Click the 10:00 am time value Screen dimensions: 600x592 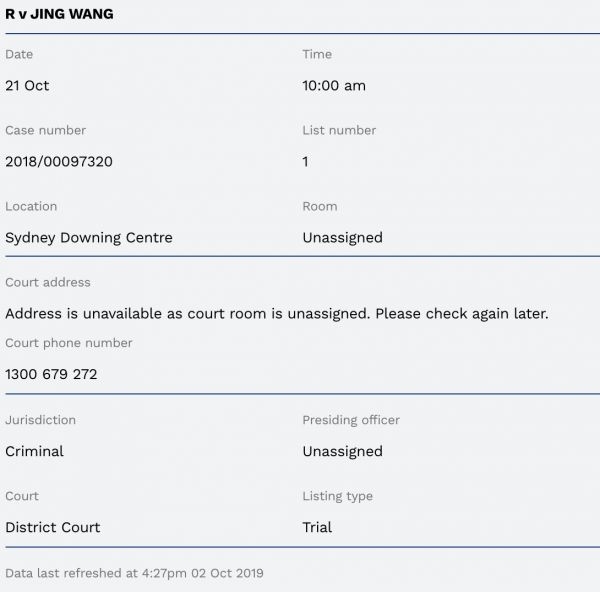pos(334,86)
